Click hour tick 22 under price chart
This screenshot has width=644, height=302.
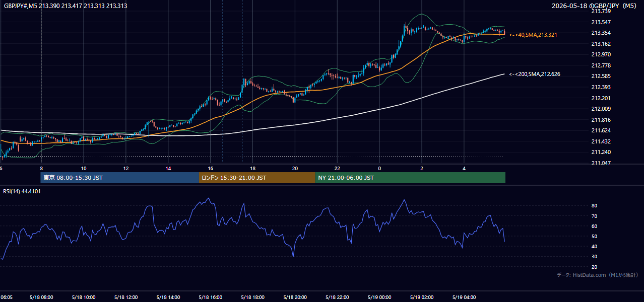click(337, 169)
